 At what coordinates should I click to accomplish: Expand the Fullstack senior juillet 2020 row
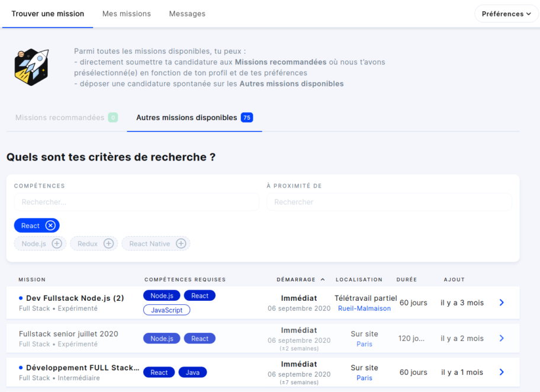[502, 338]
